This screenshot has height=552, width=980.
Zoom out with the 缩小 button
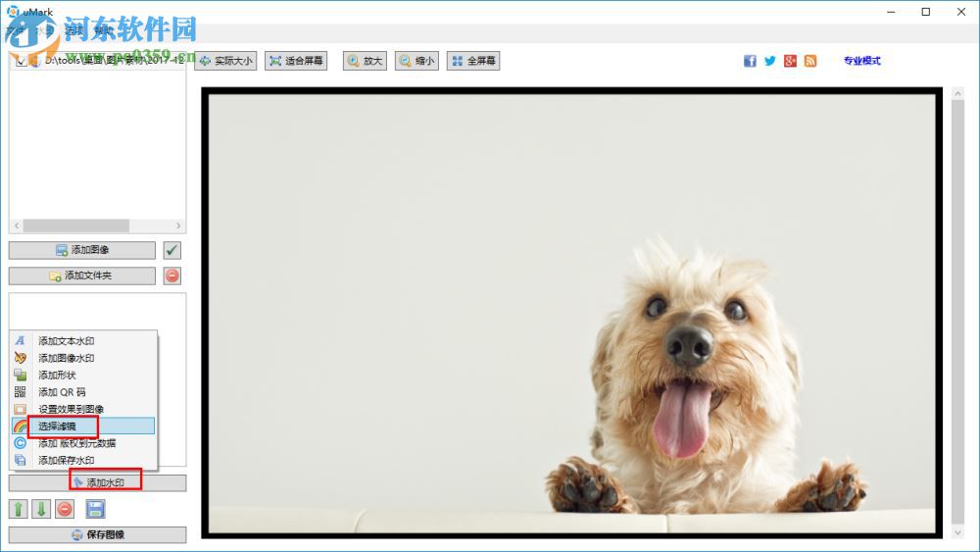(x=416, y=61)
